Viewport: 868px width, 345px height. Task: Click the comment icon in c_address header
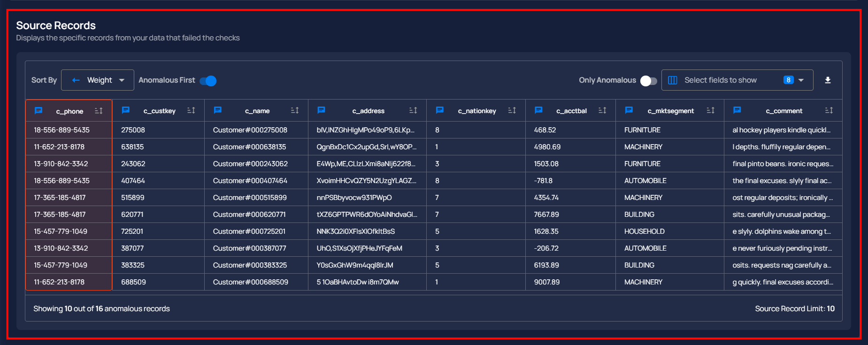click(321, 110)
